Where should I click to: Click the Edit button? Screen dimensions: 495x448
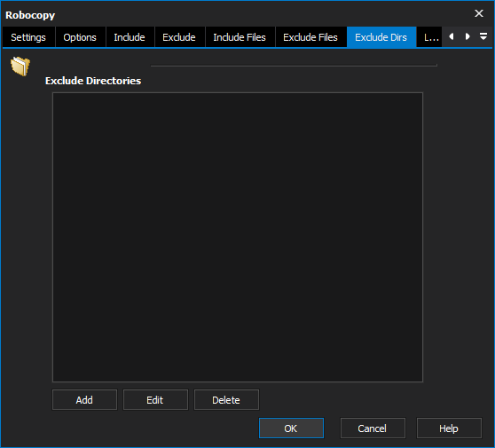tap(155, 400)
